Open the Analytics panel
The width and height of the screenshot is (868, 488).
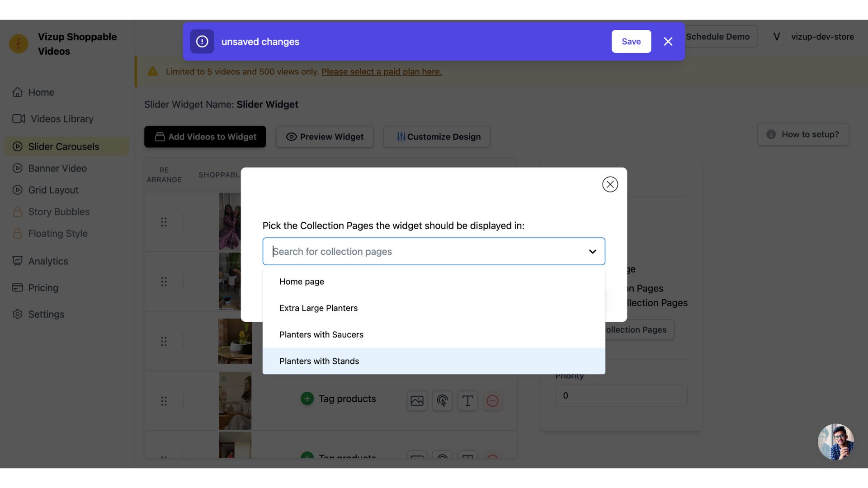pos(48,261)
